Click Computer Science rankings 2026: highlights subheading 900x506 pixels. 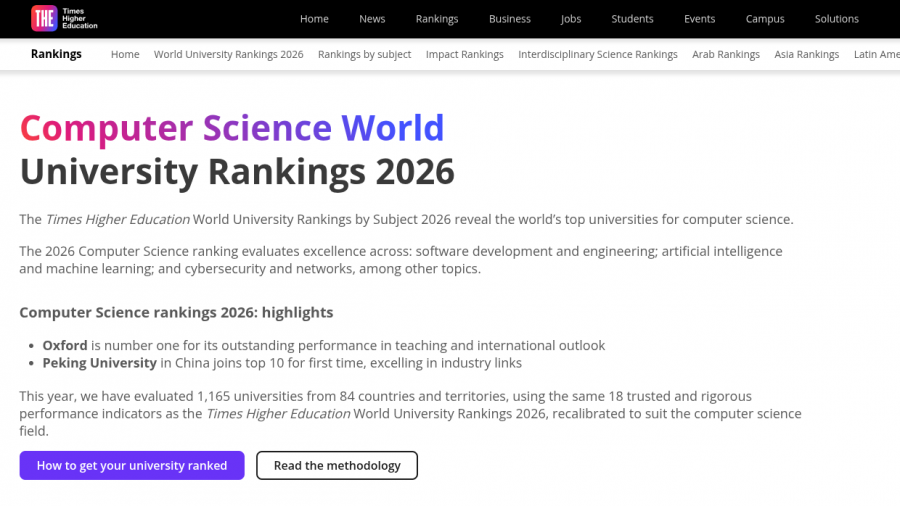pos(176,312)
